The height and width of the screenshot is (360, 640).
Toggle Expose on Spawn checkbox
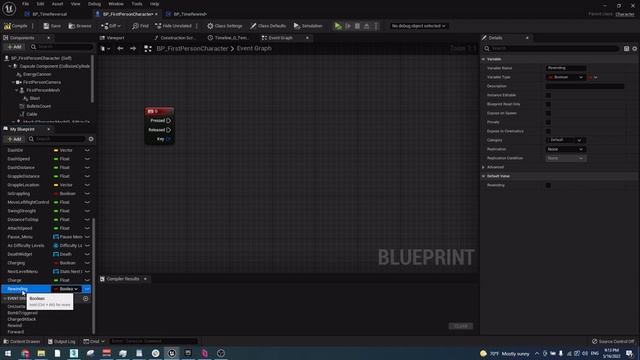(548, 113)
